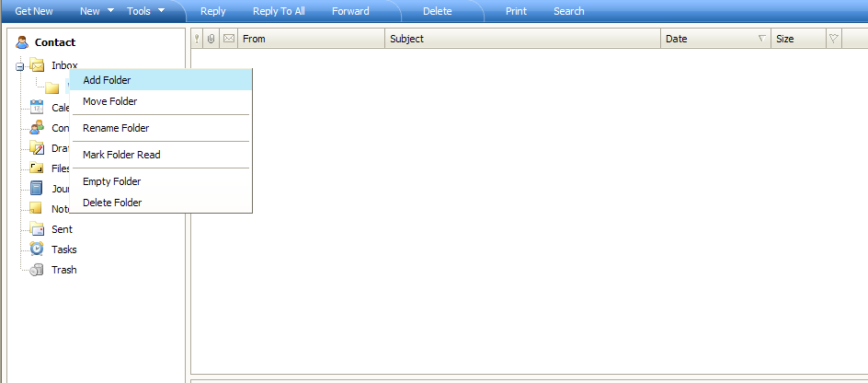Image resolution: width=868 pixels, height=383 pixels.
Task: Open the Sent folder
Action: point(62,229)
